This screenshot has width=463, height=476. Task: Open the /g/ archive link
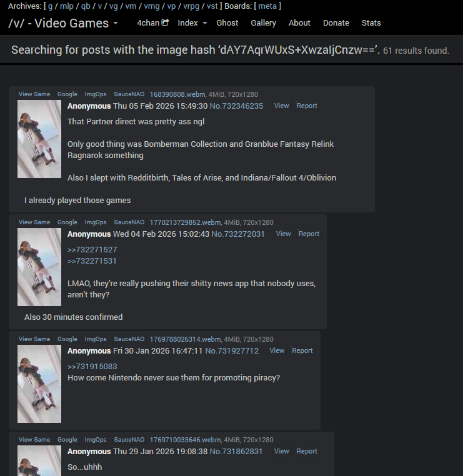pyautogui.click(x=50, y=6)
